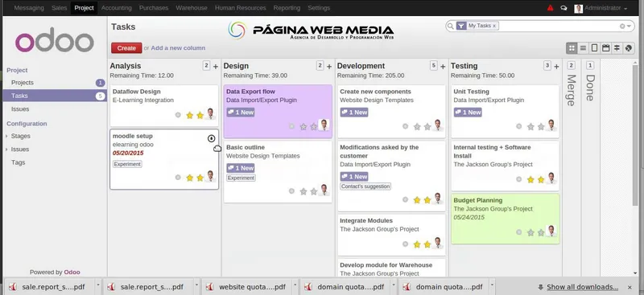The width and height of the screenshot is (644, 295).
Task: Switch to Form view icon
Action: (x=594, y=48)
